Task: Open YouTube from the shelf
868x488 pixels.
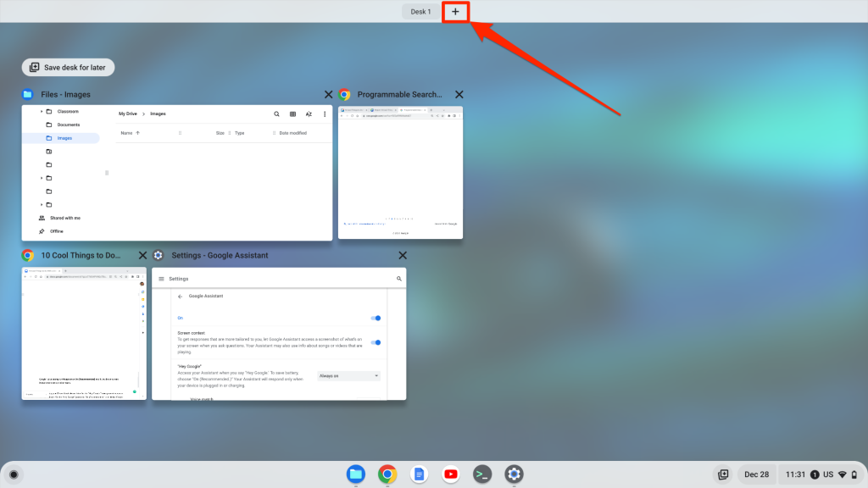Action: 451,474
